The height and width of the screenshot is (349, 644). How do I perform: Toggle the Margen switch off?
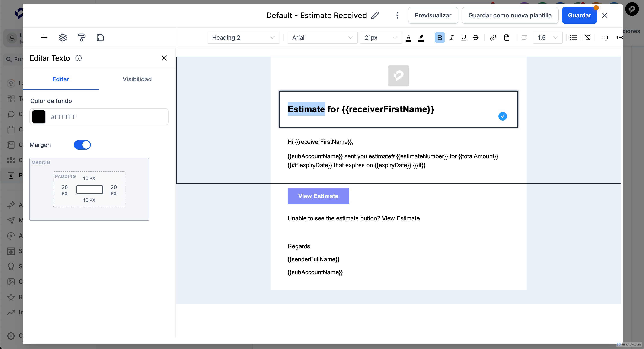click(x=82, y=145)
